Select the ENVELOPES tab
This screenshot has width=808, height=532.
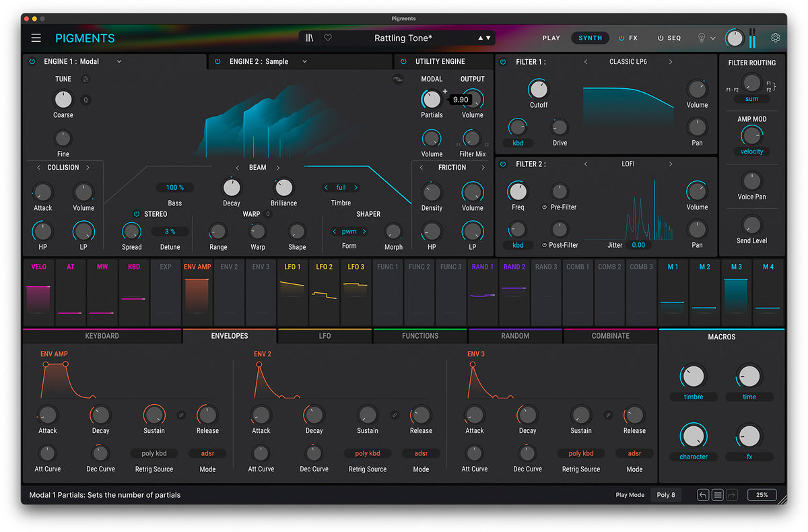point(230,336)
